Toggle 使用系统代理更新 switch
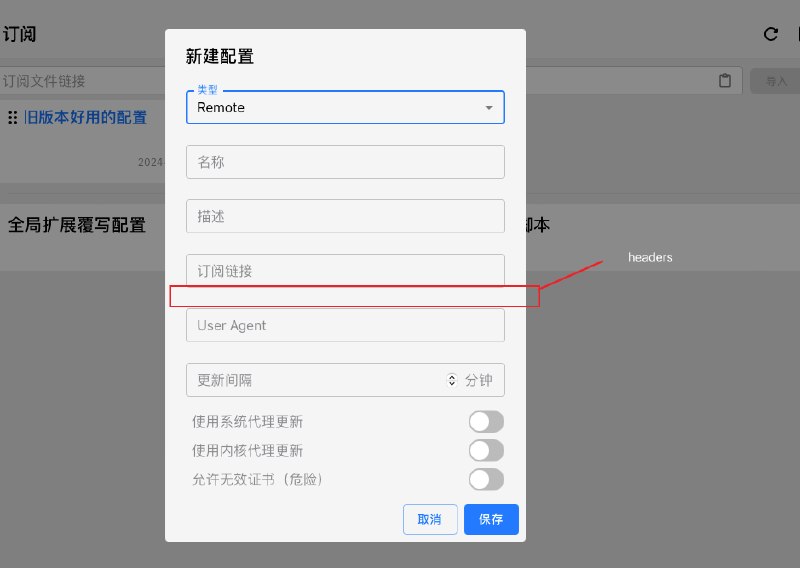 click(x=486, y=422)
